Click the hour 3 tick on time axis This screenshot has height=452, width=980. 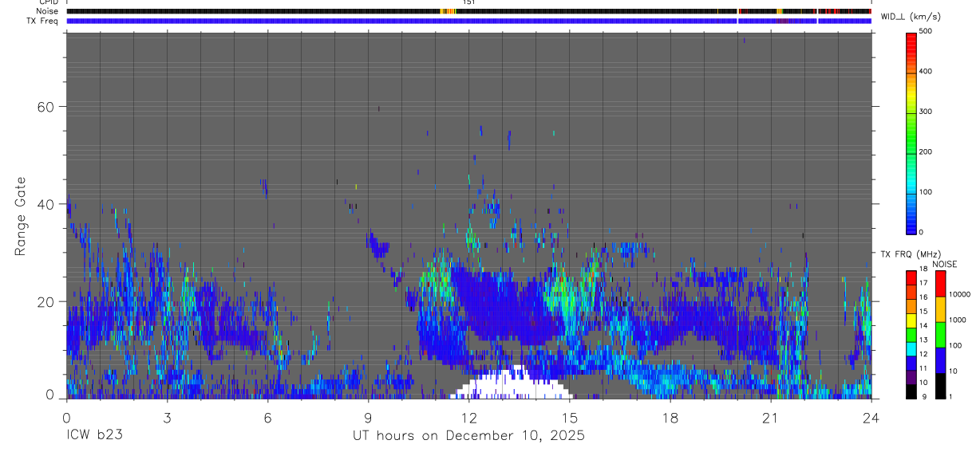[167, 418]
